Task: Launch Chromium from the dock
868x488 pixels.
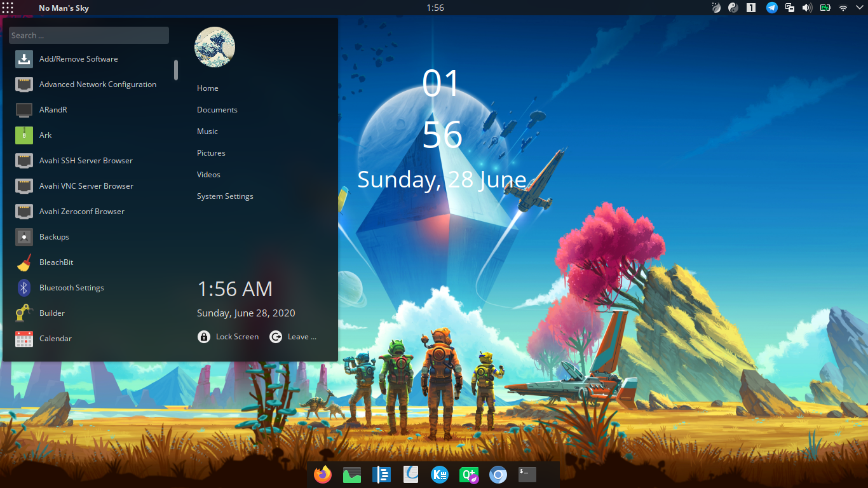Action: pos(498,475)
